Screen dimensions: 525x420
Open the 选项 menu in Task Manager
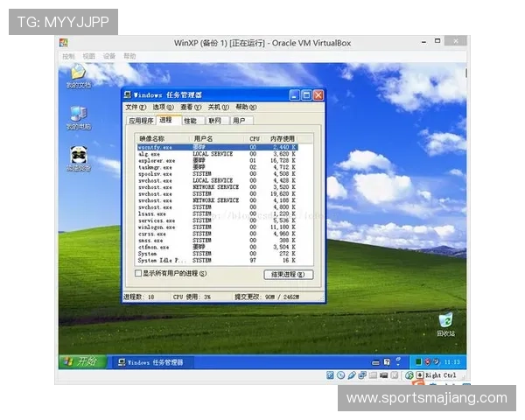(163, 107)
